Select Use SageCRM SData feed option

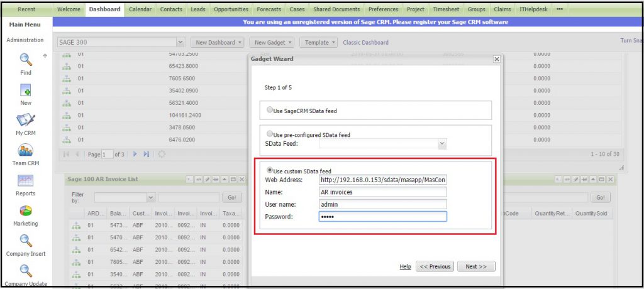click(x=269, y=110)
